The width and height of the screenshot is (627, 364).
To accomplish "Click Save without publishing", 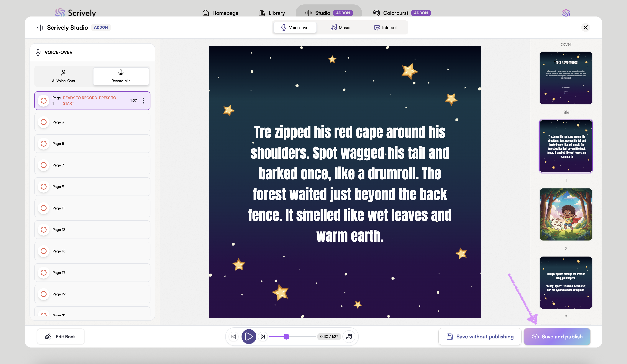I will 480,336.
